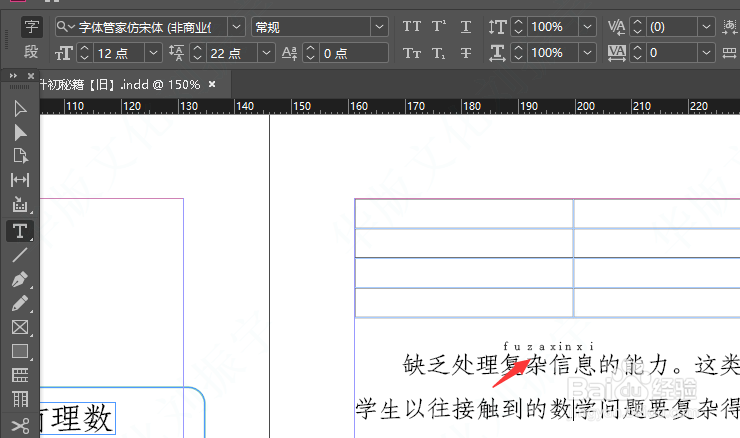Select the Scissors tool
Viewport: 740px width, 438px height.
20,426
